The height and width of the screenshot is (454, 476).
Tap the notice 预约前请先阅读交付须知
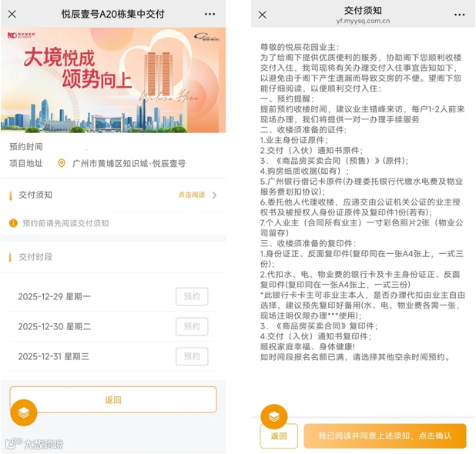65,223
